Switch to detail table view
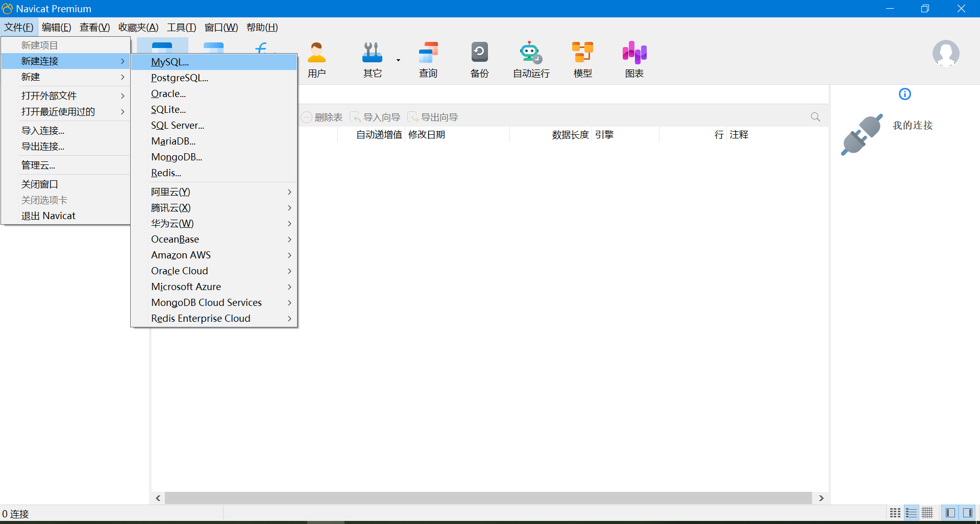 point(927,513)
